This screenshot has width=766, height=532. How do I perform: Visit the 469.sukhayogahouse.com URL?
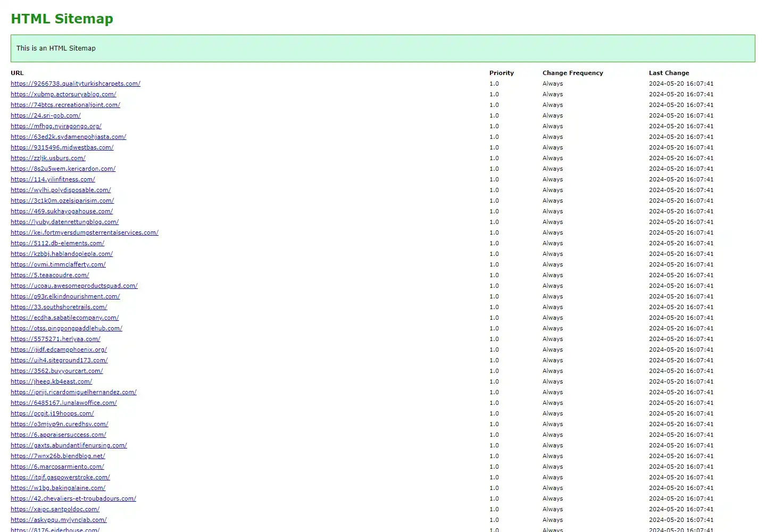point(62,211)
